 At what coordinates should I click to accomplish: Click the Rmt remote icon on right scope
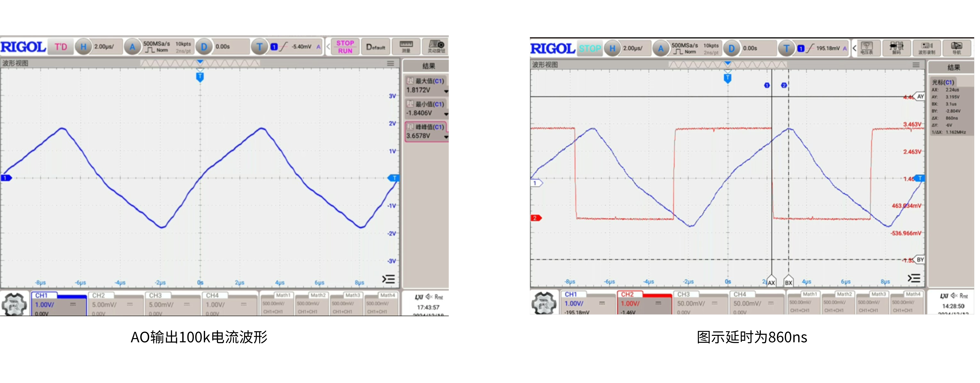pos(964,296)
